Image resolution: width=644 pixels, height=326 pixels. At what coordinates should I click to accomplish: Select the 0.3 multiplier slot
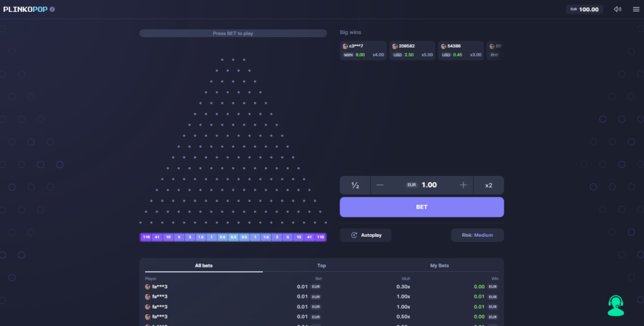[233, 237]
